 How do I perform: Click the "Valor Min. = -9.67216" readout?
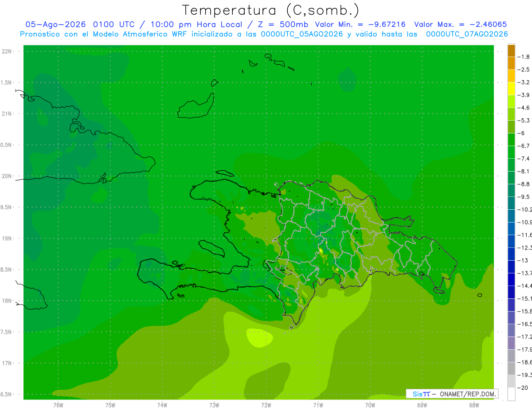click(360, 24)
